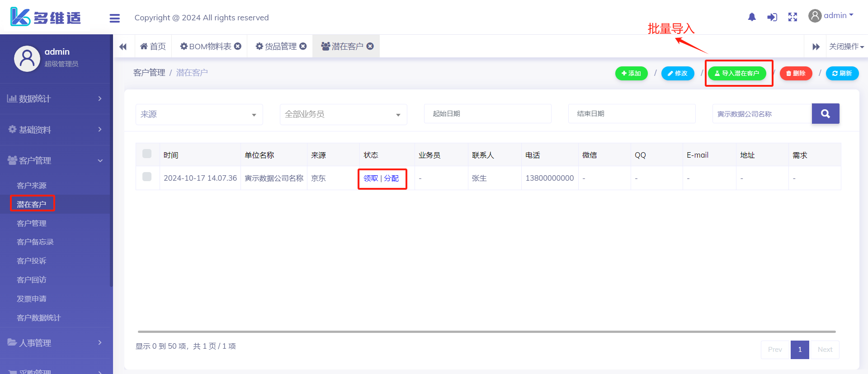Click the notification bell icon

click(752, 17)
